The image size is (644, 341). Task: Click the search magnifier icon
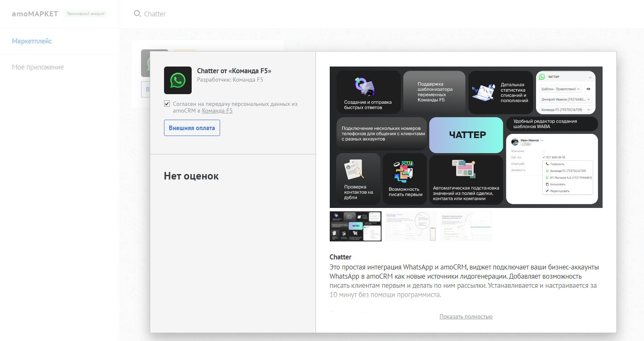point(137,14)
